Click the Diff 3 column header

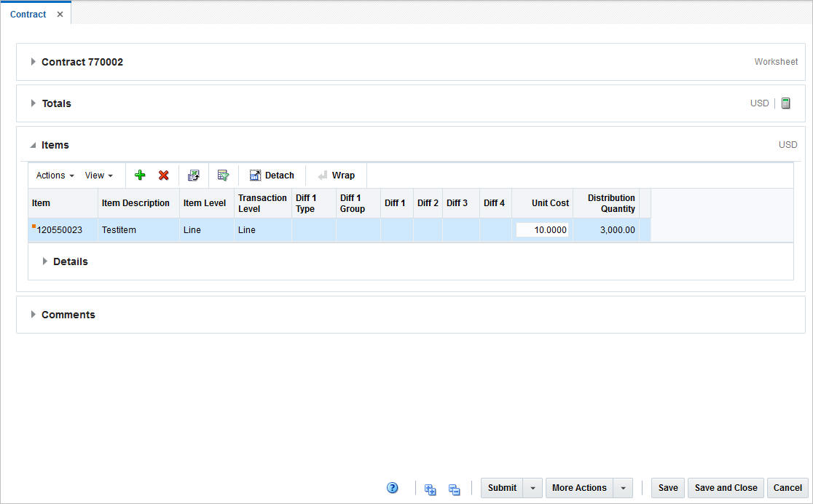[x=461, y=203]
